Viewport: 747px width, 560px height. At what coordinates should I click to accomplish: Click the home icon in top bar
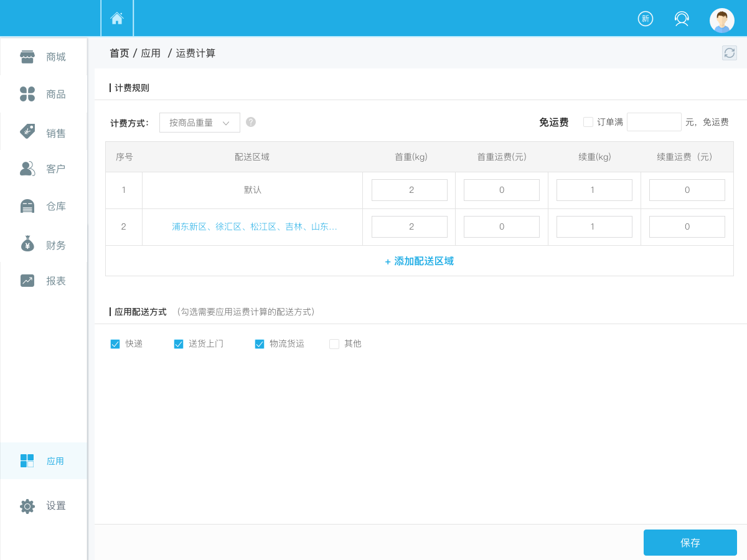pyautogui.click(x=116, y=18)
